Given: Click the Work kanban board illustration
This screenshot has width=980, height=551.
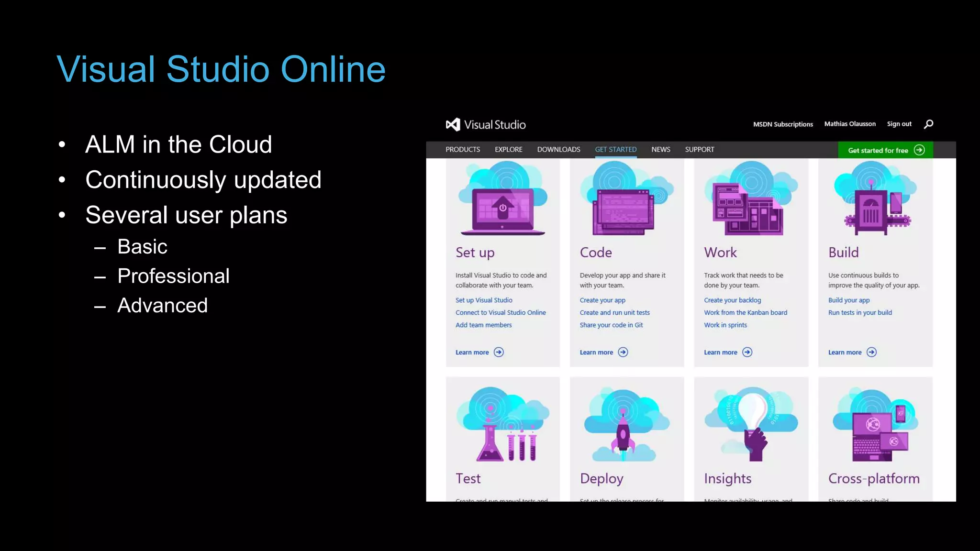Looking at the screenshot, I should [751, 198].
